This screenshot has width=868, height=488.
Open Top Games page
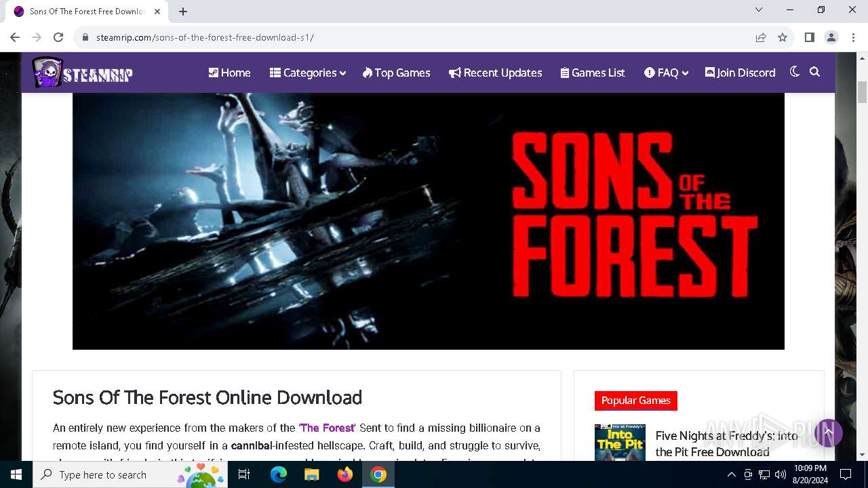[x=396, y=73]
